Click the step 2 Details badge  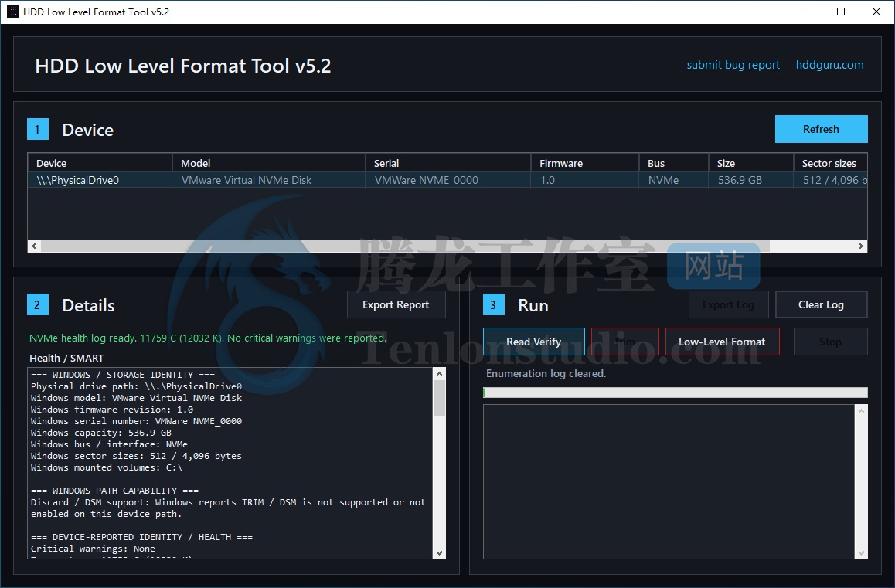coord(38,304)
